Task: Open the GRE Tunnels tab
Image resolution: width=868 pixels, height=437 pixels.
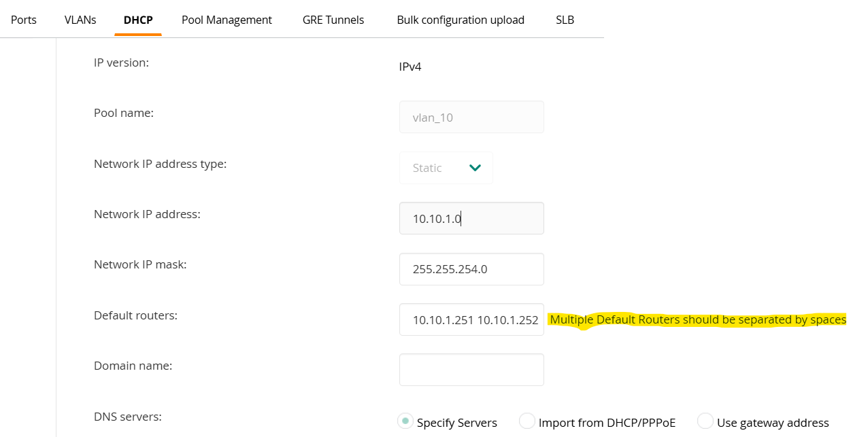Action: click(333, 20)
